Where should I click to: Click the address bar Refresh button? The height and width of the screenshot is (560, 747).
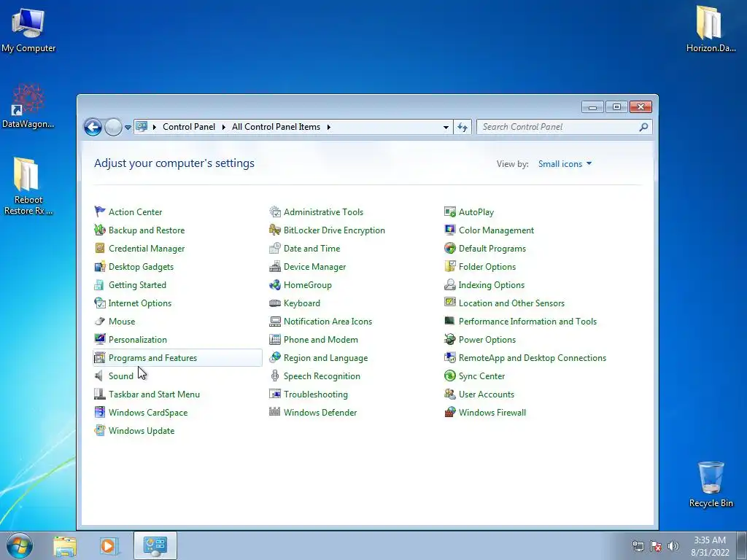(x=462, y=127)
